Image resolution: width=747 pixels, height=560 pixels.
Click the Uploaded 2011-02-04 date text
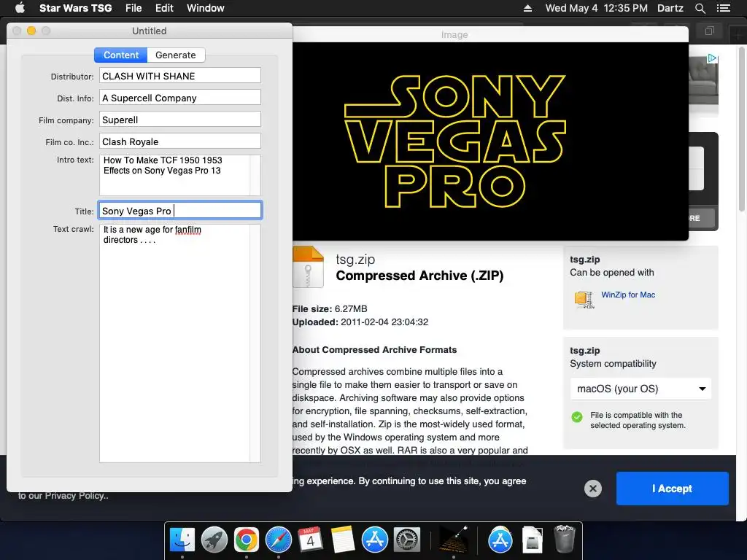[x=360, y=322]
